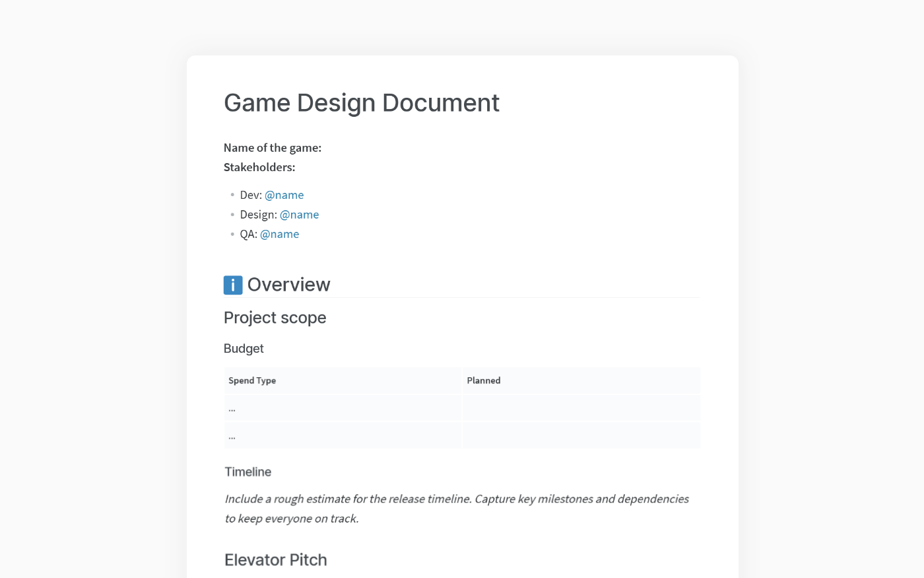Click the Elevator Pitch heading
Screen dimensions: 924x578
click(x=275, y=560)
